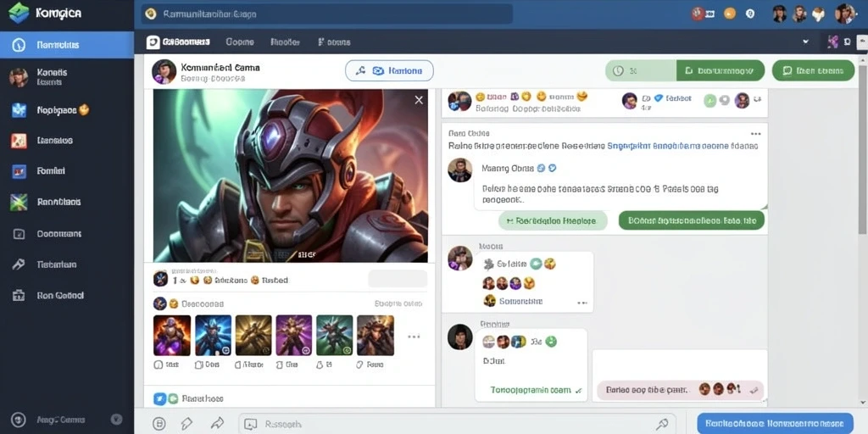
Task: Click green link text in bottom post
Action: pos(531,390)
